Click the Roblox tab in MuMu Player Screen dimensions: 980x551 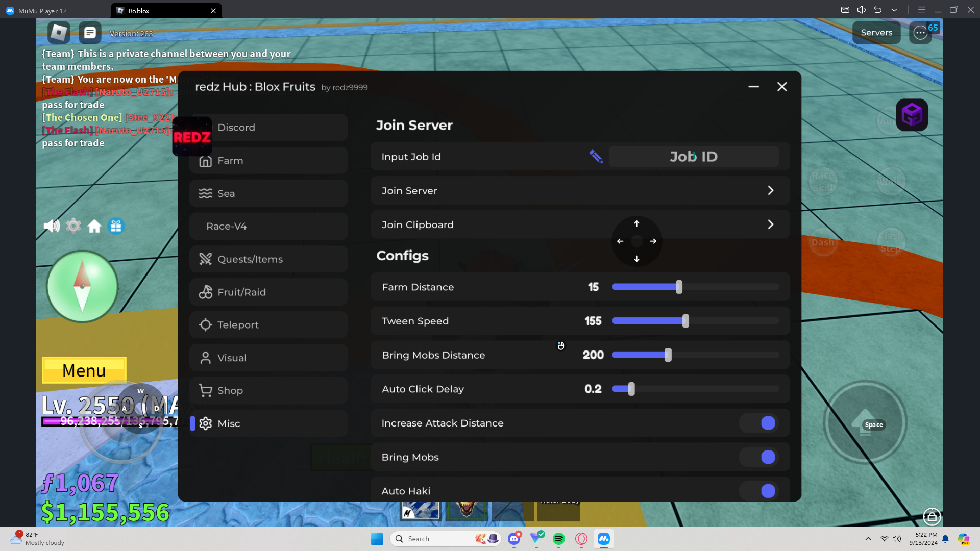click(x=166, y=11)
